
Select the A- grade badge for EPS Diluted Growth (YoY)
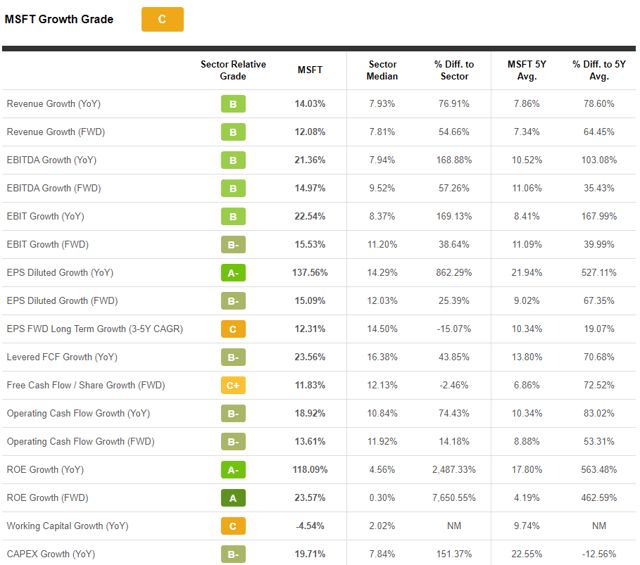(x=233, y=272)
